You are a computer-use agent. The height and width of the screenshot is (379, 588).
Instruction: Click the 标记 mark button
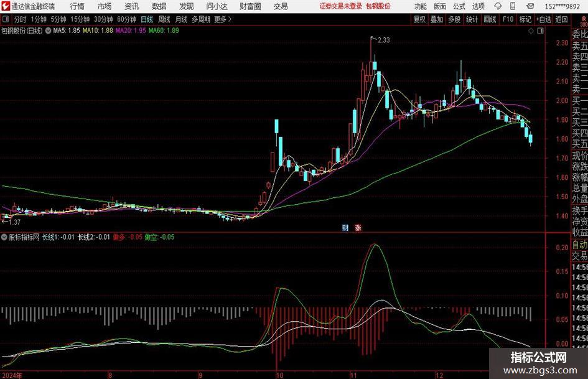[x=525, y=19]
